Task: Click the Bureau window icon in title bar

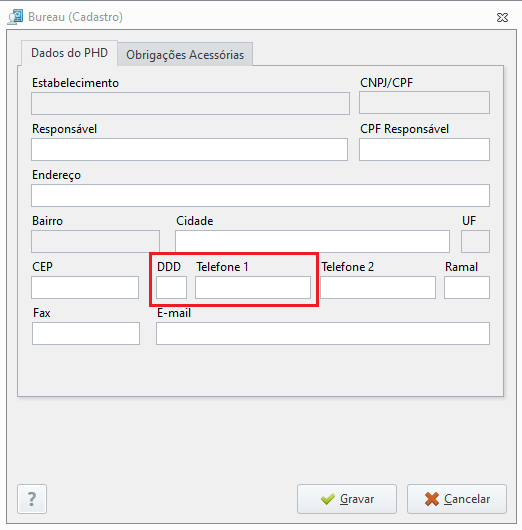Action: [15, 17]
